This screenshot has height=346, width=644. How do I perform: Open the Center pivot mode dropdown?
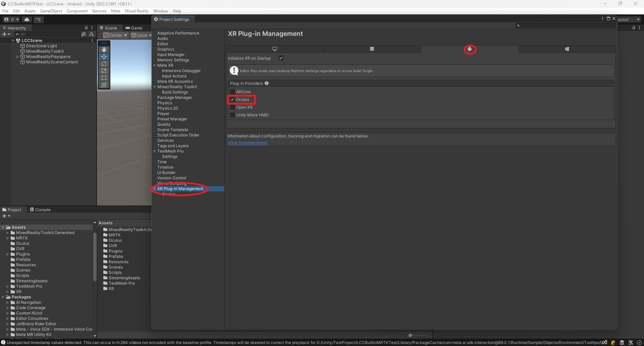point(115,35)
